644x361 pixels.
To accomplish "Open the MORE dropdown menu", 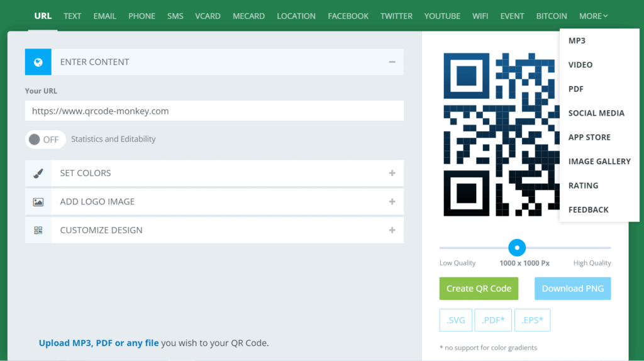I will coord(593,16).
